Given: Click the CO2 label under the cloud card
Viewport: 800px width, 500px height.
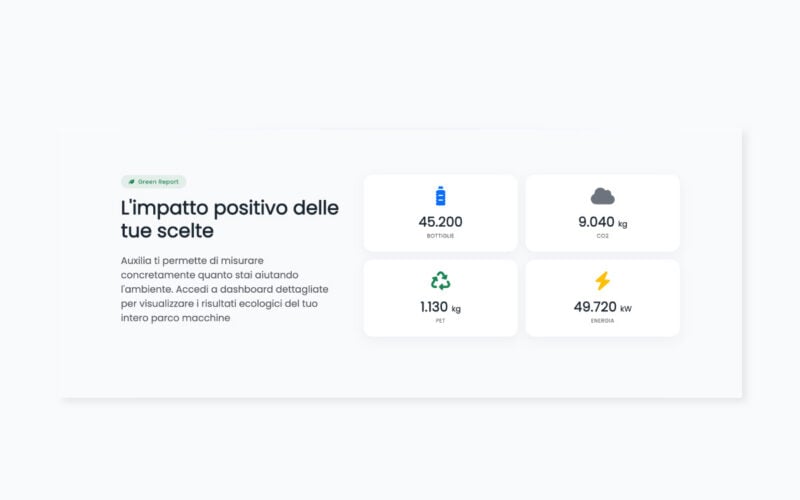Looking at the screenshot, I should click(602, 236).
